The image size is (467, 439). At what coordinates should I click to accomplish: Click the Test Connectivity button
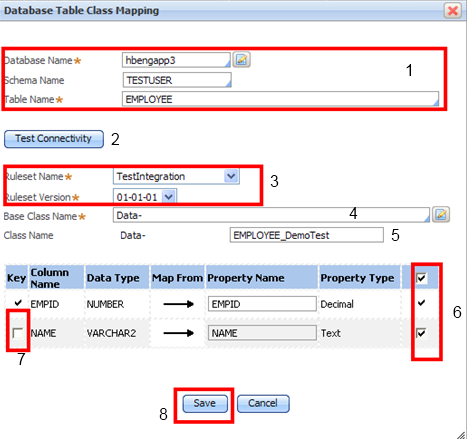[x=54, y=139]
